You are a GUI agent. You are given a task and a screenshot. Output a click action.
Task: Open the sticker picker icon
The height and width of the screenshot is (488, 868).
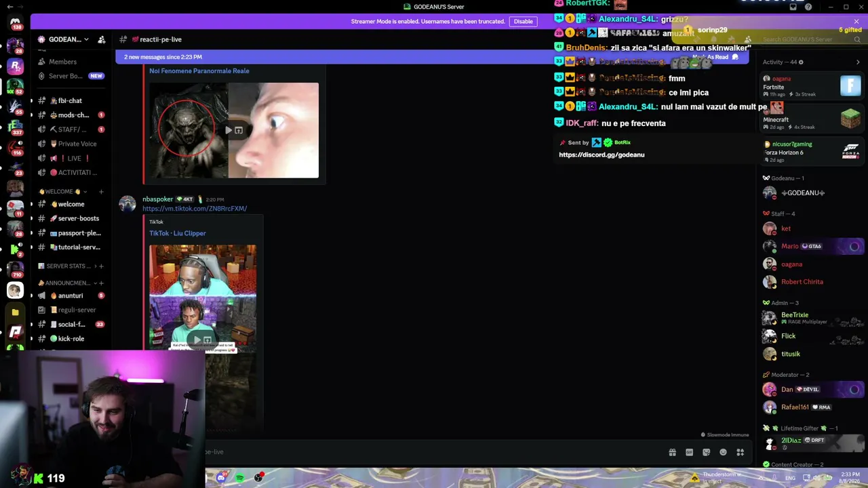coord(706,452)
